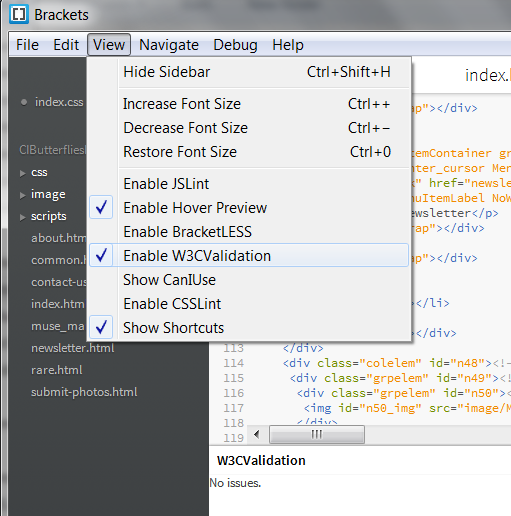Open the muse_ma file in sidebar

click(x=58, y=326)
